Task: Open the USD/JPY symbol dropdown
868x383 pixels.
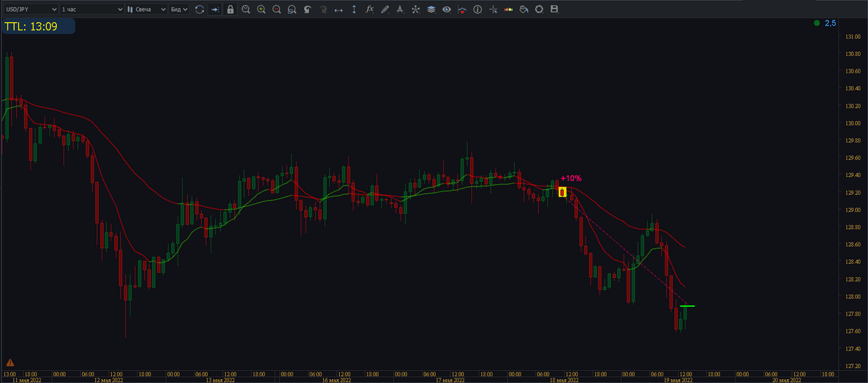Action: click(30, 9)
